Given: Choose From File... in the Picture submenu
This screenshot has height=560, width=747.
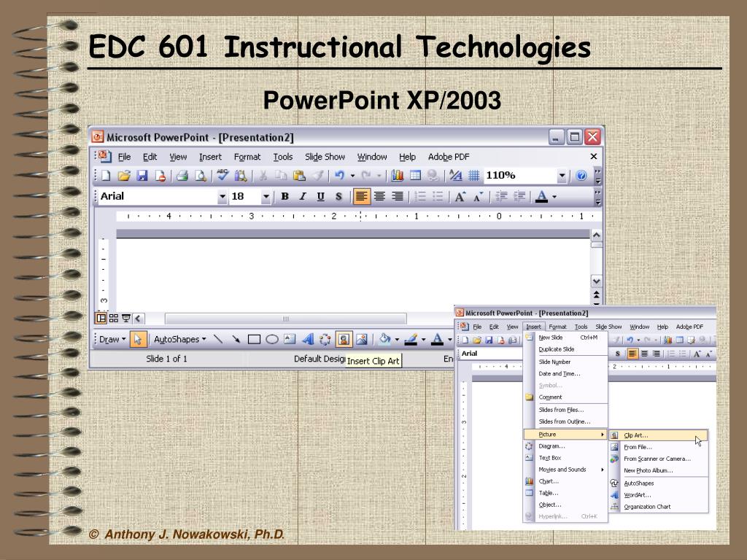Looking at the screenshot, I should [x=659, y=447].
